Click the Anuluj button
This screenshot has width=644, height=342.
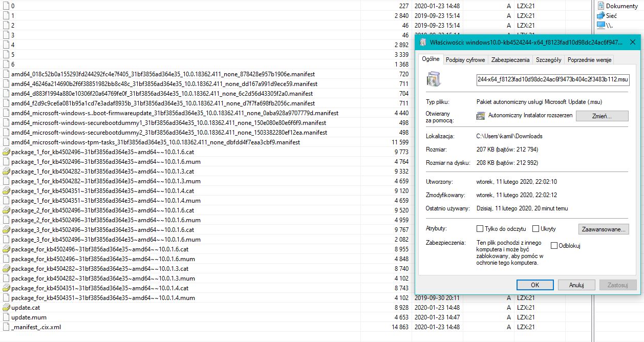coord(577,285)
